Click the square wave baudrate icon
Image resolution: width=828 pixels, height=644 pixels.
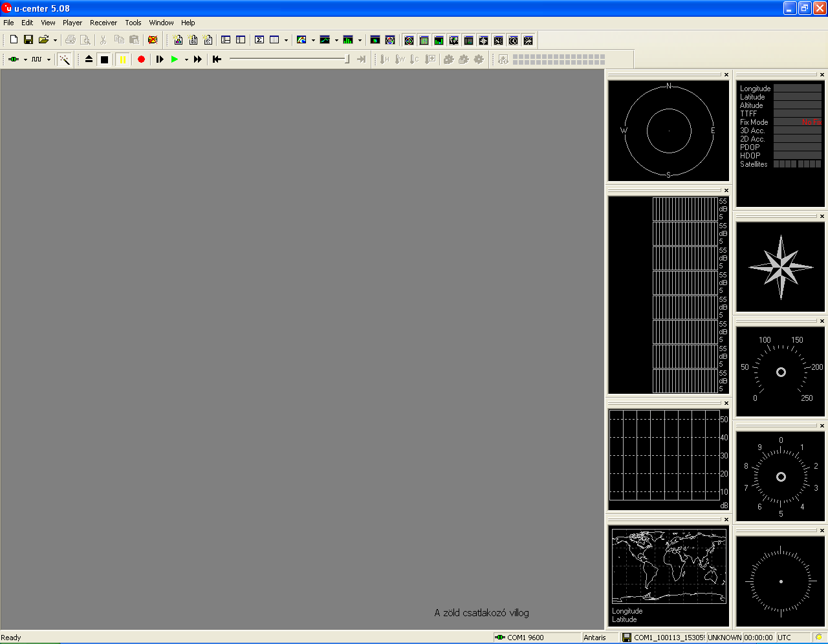(37, 59)
